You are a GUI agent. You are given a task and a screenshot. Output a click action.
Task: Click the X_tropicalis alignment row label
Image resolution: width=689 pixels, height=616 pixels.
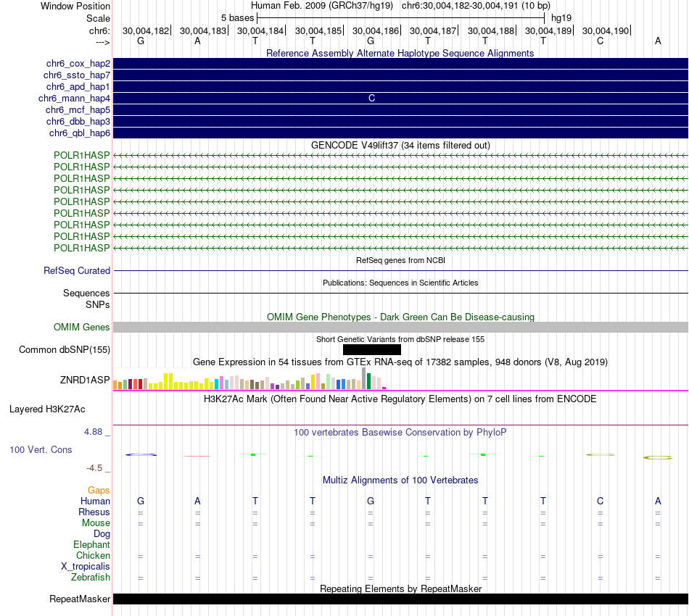point(86,567)
